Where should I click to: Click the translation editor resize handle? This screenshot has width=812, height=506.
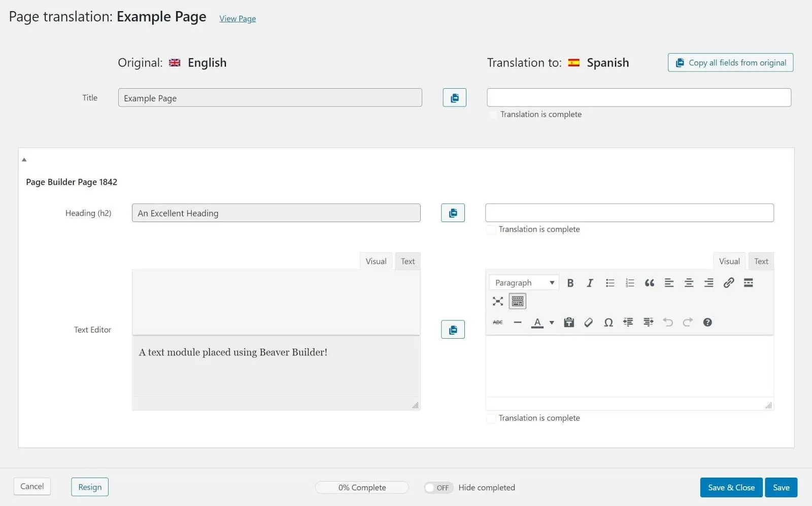click(x=769, y=405)
